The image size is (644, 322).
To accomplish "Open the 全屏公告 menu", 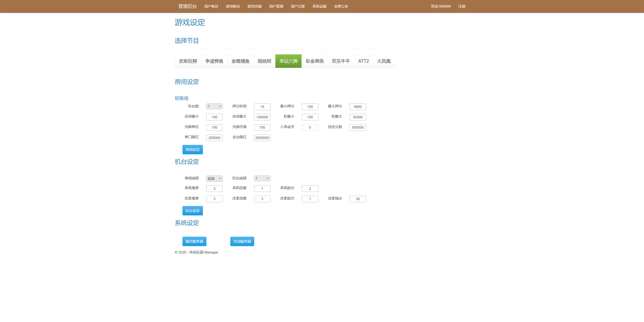I will coord(341,6).
